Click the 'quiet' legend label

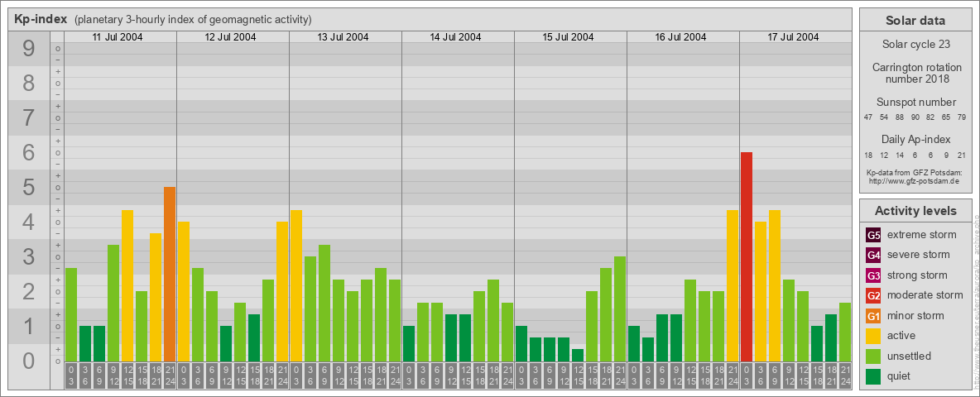coord(901,375)
